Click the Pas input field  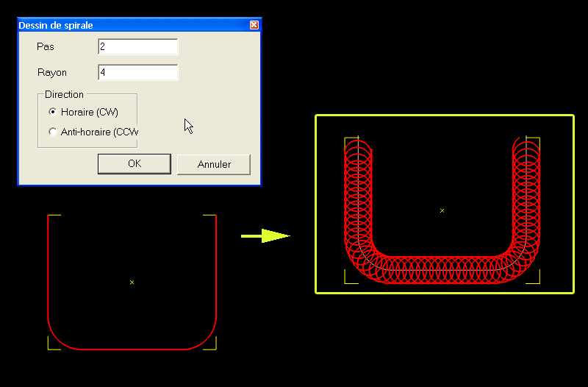(x=138, y=46)
